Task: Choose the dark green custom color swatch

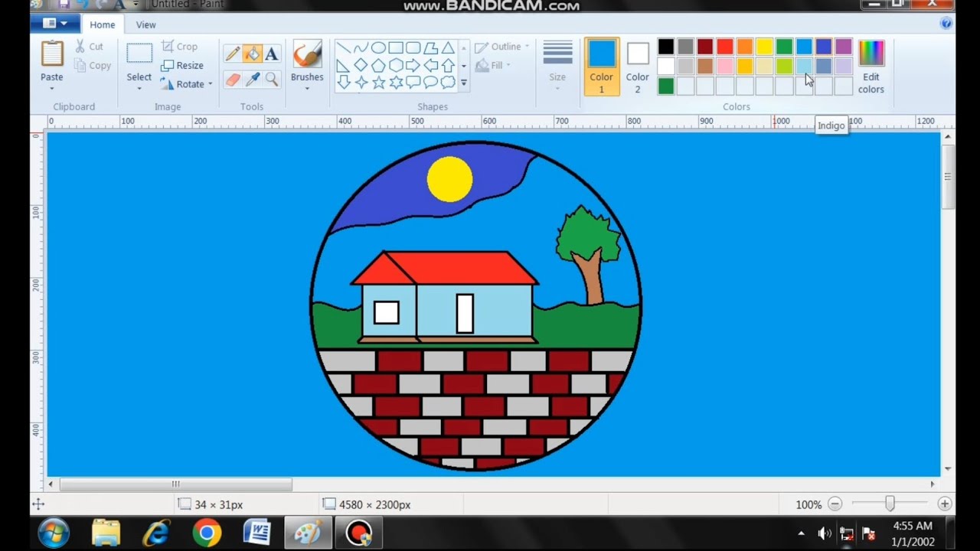Action: tap(666, 86)
